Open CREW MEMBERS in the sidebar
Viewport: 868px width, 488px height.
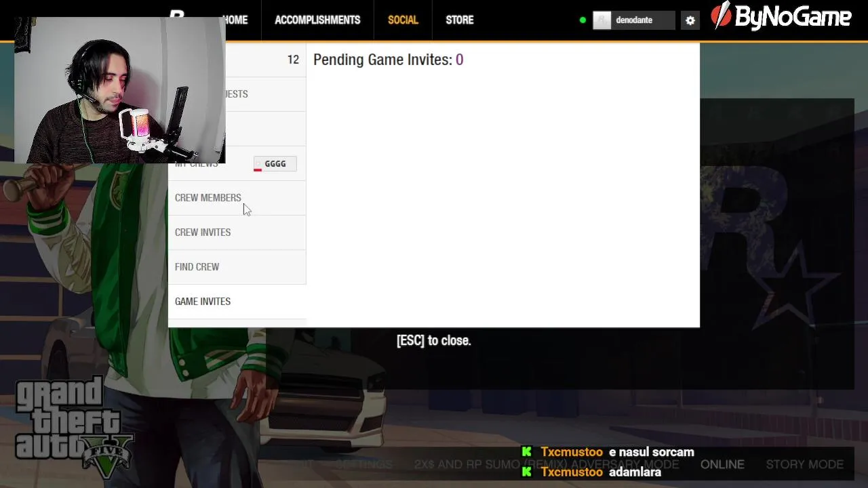[x=237, y=198]
